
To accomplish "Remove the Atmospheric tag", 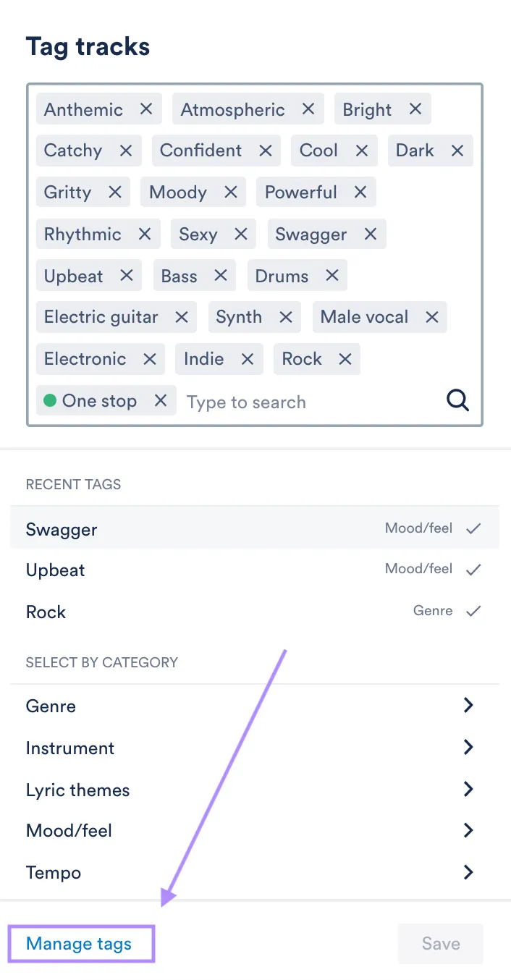I will pos(308,109).
